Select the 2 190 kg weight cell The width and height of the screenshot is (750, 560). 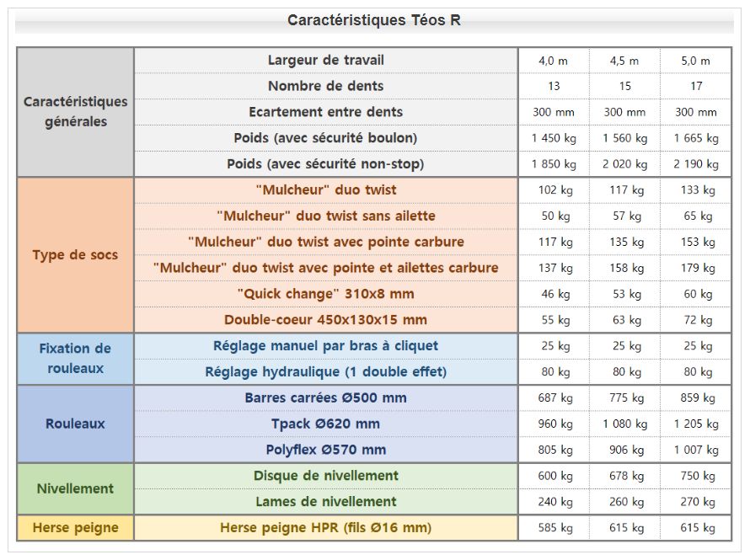click(x=695, y=164)
